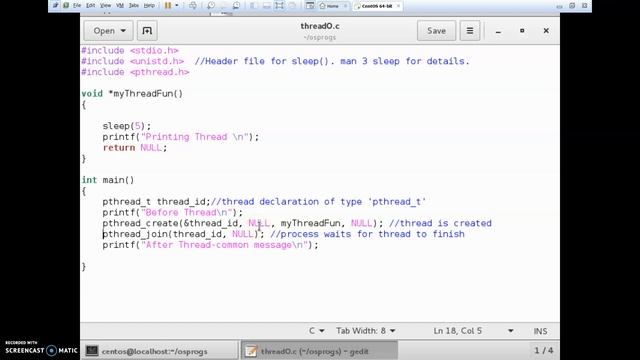Click the thread0.c title in the header bar

click(x=320, y=26)
